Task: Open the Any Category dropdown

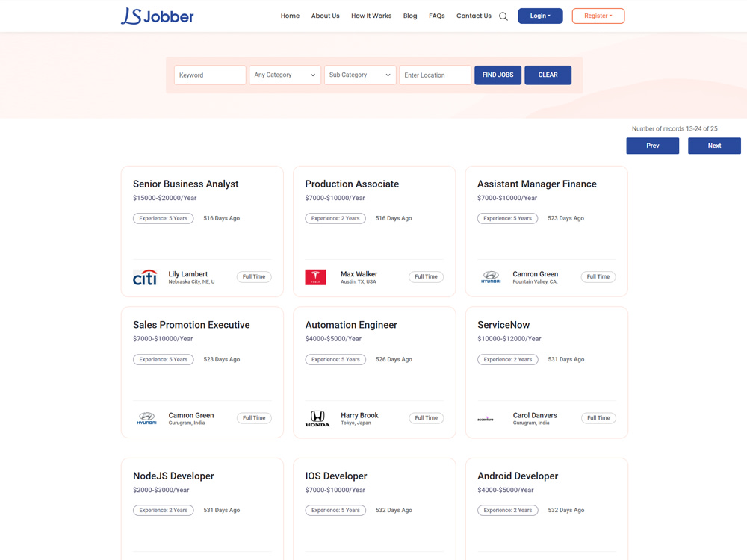Action: coord(285,75)
